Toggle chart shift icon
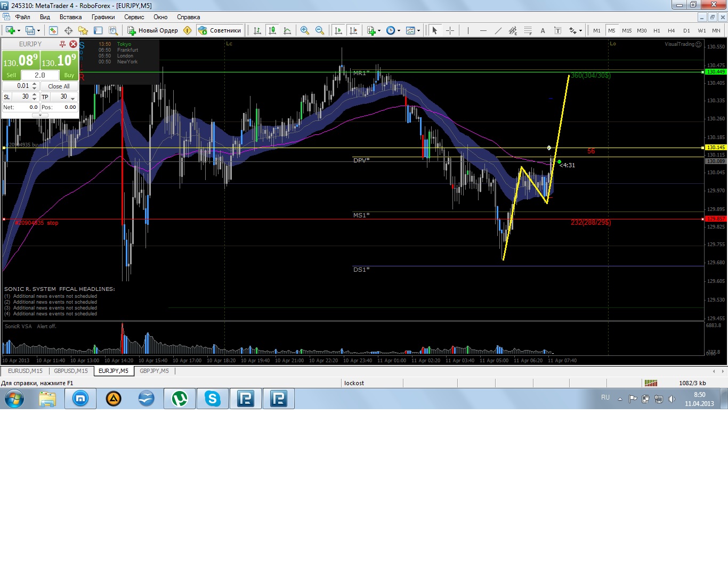 point(353,30)
